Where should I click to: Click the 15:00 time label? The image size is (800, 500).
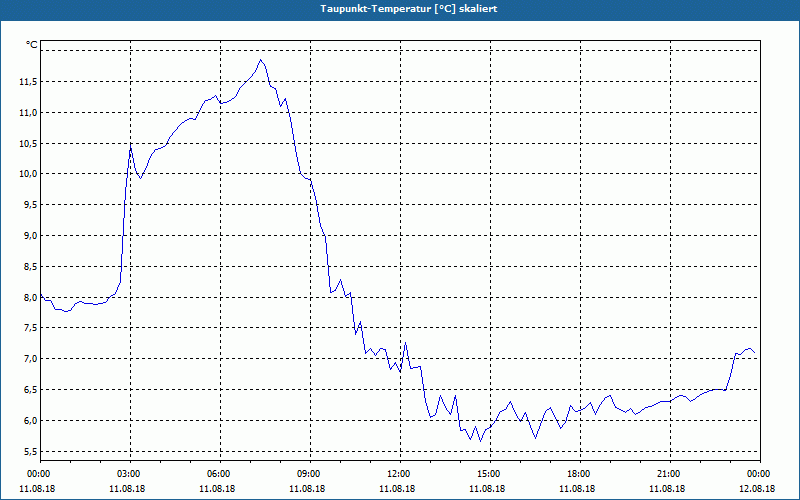click(490, 474)
